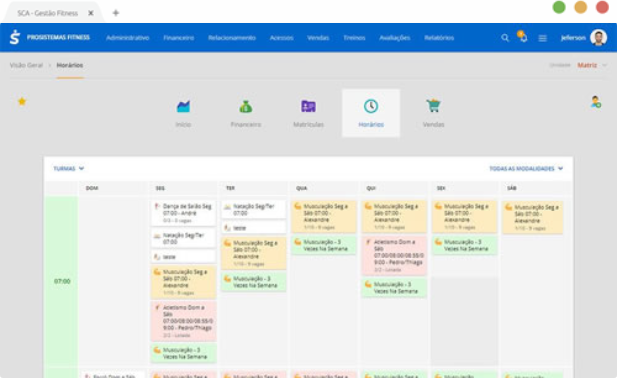Open Wednesday's orange Musculação card
This screenshot has height=378, width=617.
[x=324, y=217]
